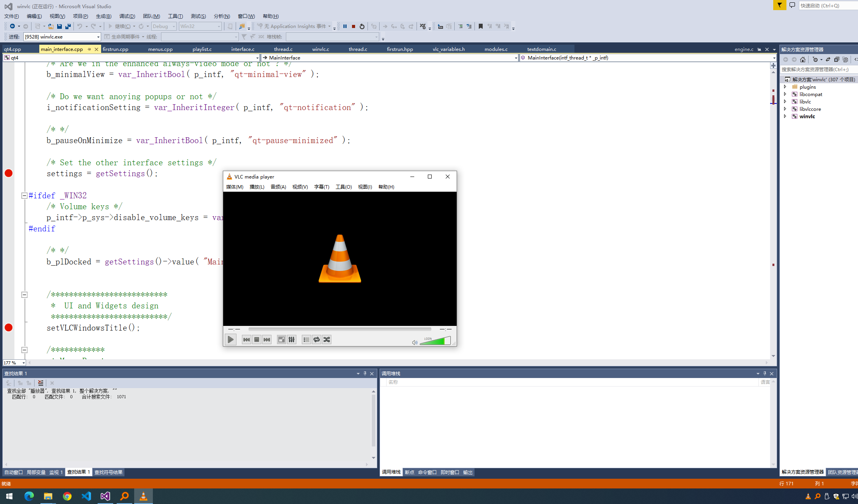858x504 pixels.
Task: Click Solution Explorer search box
Action: [x=818, y=69]
